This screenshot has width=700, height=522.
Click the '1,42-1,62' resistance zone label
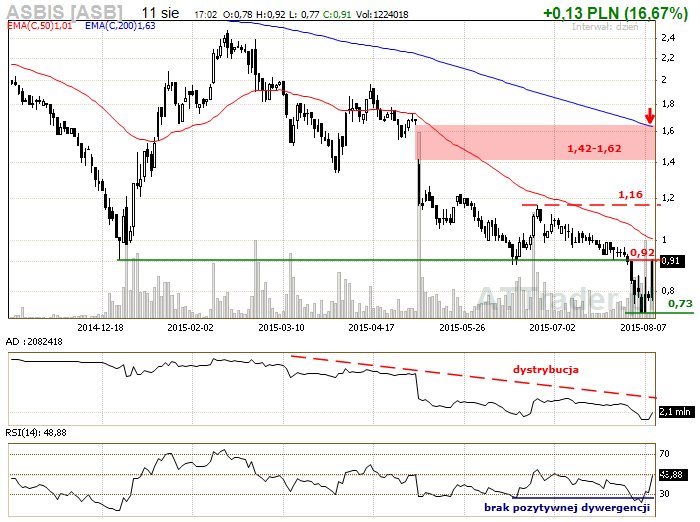point(594,149)
